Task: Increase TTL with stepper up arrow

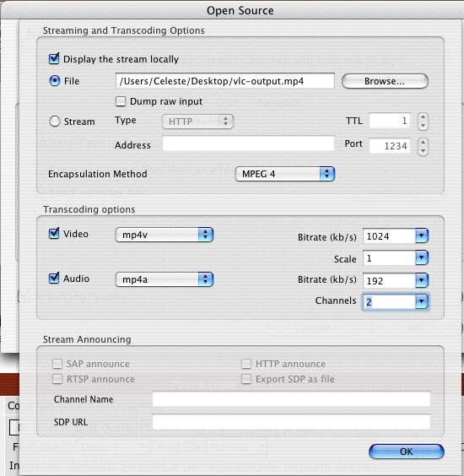Action: click(x=423, y=116)
